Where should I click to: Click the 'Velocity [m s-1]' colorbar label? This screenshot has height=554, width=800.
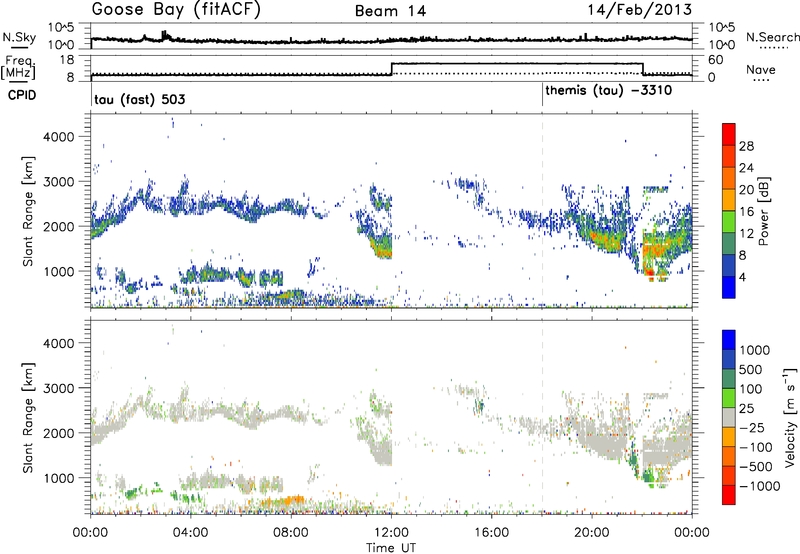pos(790,417)
